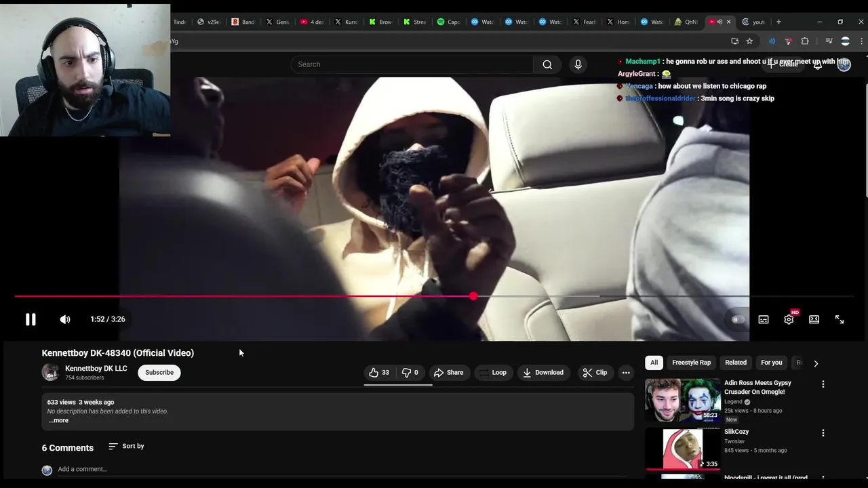868x488 pixels.
Task: Select the Related chip
Action: point(735,363)
